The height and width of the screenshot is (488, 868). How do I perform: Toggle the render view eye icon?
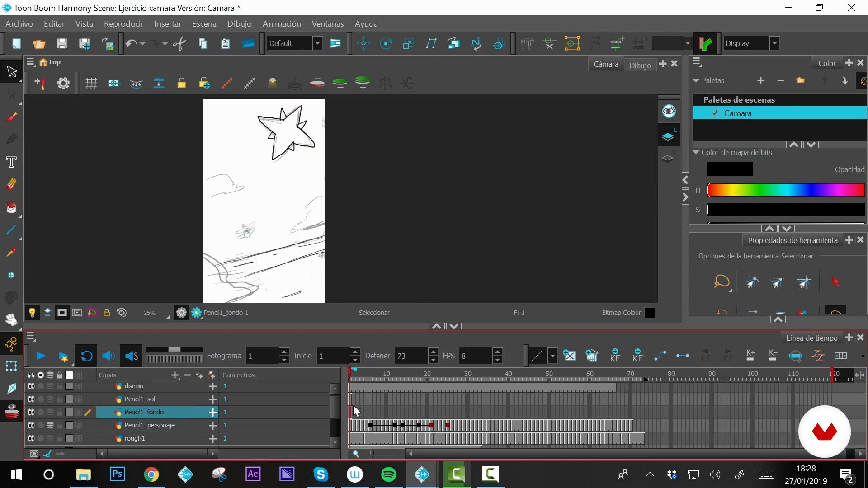coord(669,111)
